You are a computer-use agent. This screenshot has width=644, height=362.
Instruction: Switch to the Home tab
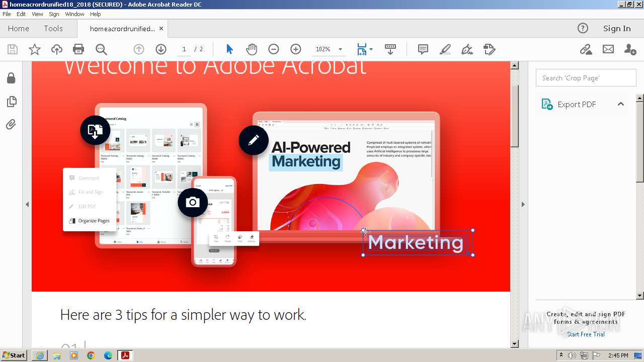pos(19,29)
